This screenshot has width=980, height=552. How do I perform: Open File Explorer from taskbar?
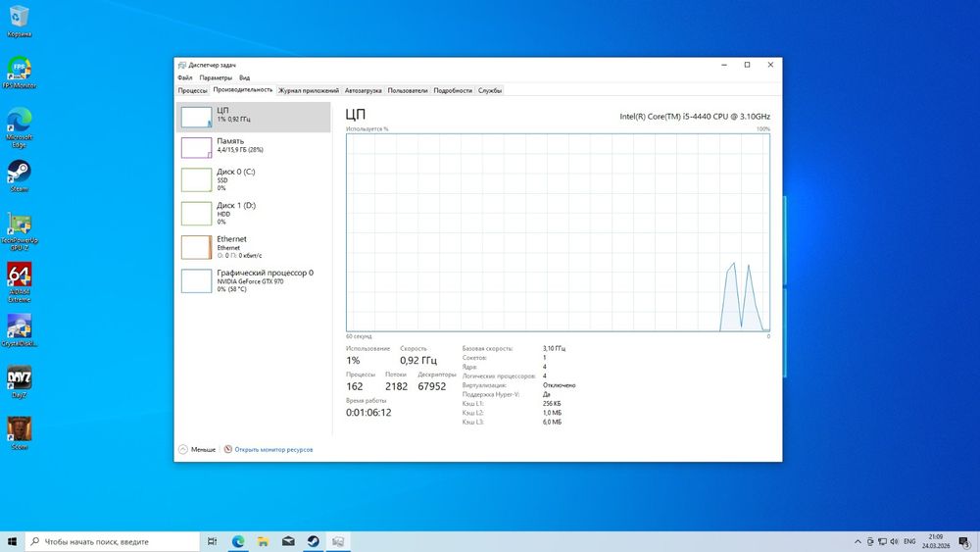coord(263,541)
